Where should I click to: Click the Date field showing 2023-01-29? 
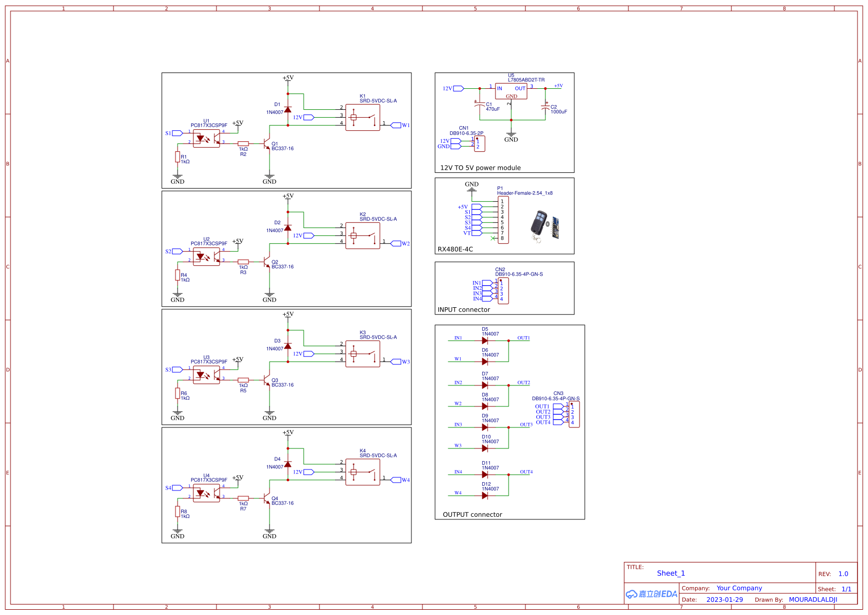[x=725, y=599]
